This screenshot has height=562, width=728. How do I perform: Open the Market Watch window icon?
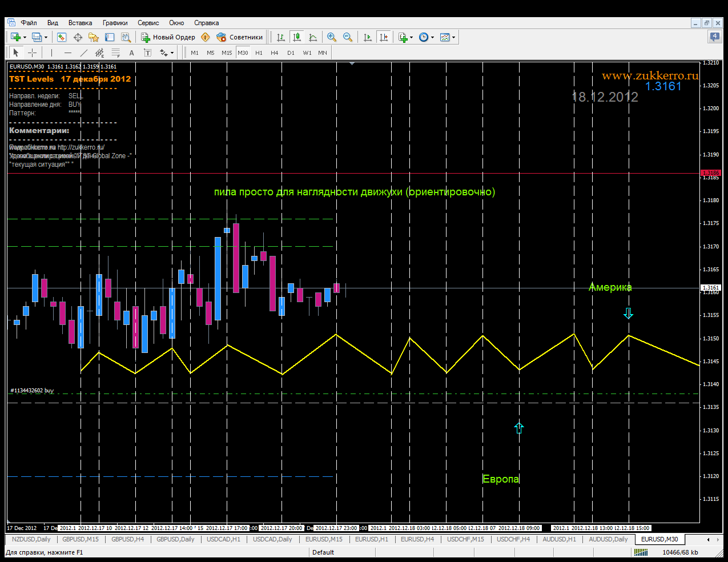point(62,37)
